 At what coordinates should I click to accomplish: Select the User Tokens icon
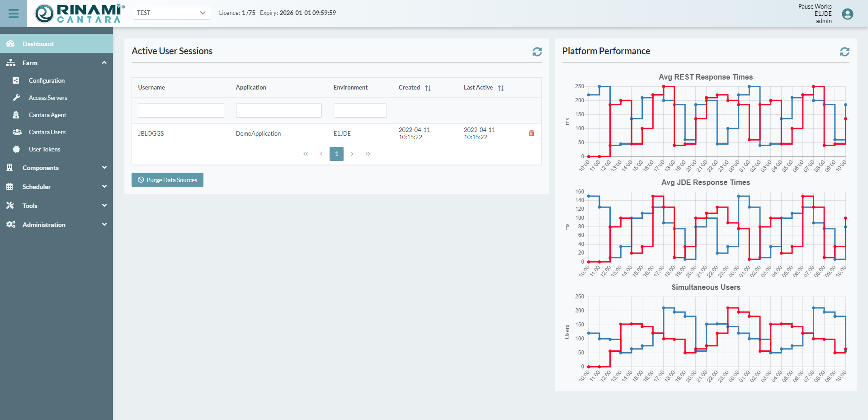click(x=16, y=149)
